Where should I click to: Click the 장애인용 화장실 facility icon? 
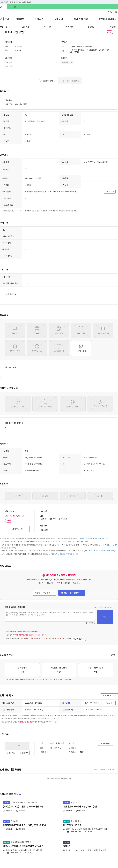pyautogui.click(x=73, y=404)
